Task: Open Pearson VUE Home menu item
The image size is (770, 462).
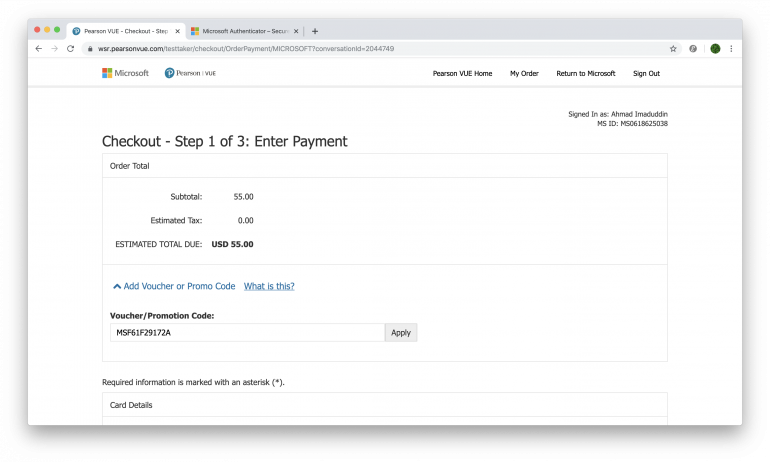Action: (x=462, y=73)
